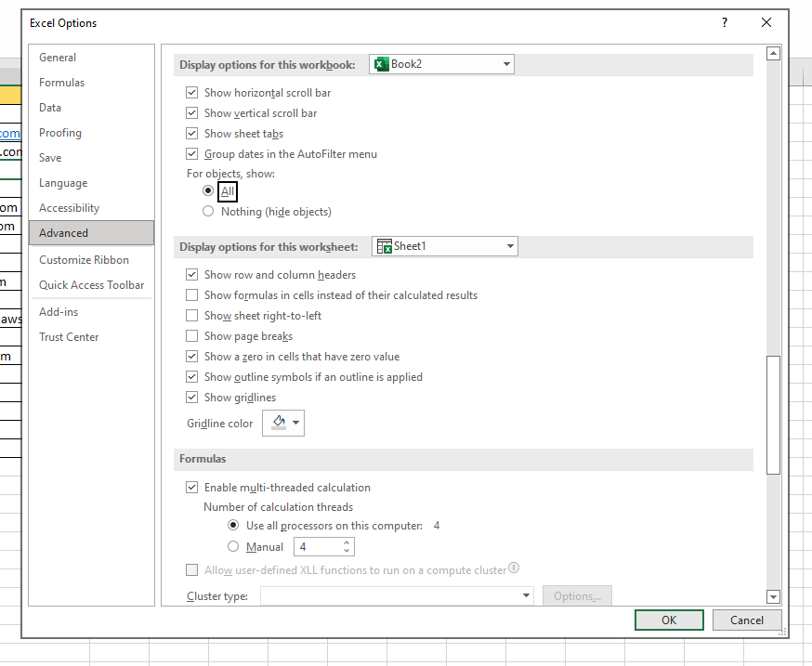Enable Show page breaks
The height and width of the screenshot is (666, 812).
[x=191, y=335]
